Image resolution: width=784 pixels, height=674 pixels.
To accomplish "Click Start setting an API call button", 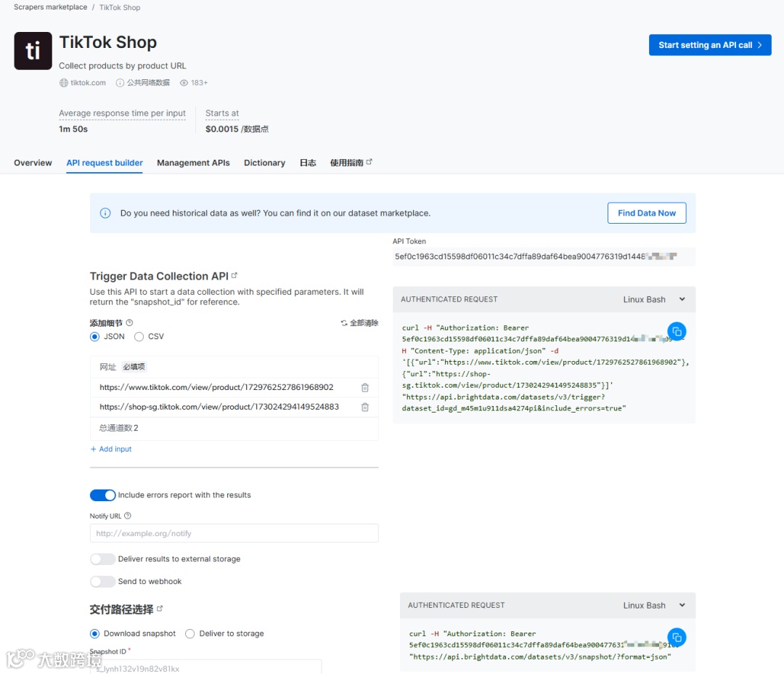I will click(x=710, y=45).
